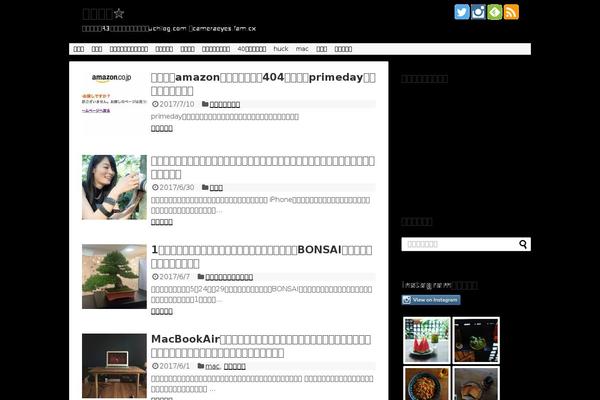The width and height of the screenshot is (600, 400).
Task: Click the category link of 2017/6/30 post
Action: (216, 188)
